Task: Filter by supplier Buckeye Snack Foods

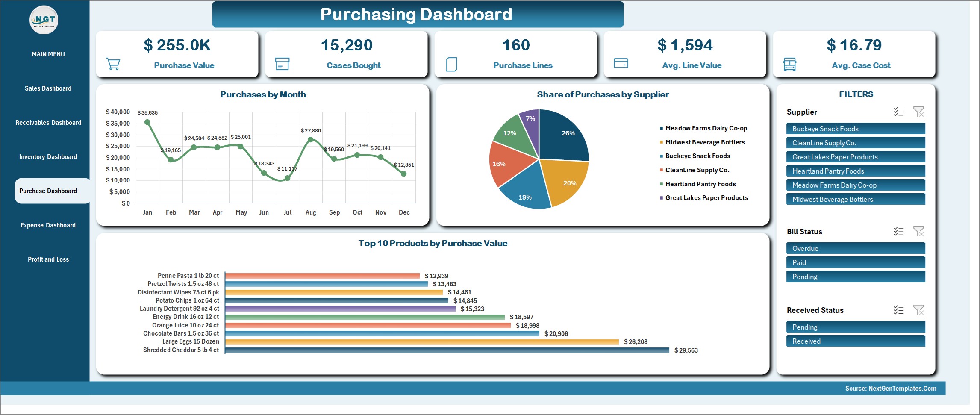Action: [856, 129]
